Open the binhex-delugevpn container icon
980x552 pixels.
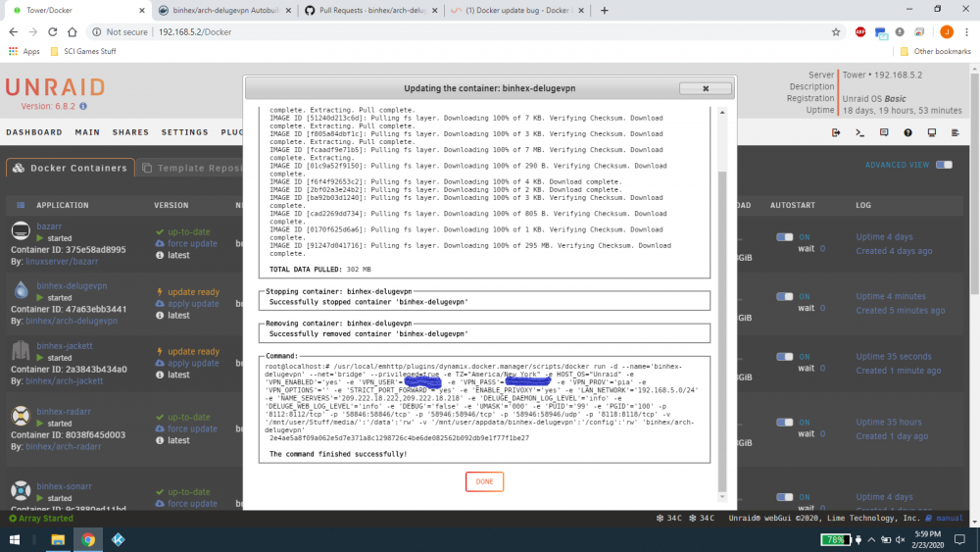[x=21, y=290]
